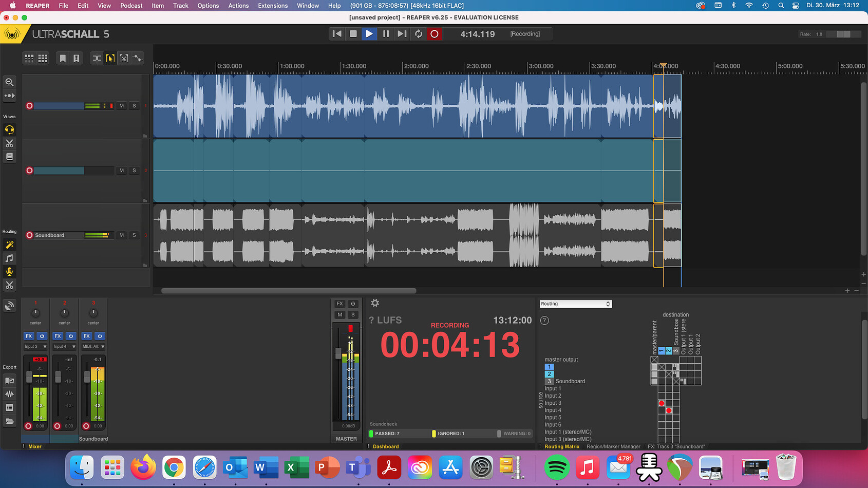The width and height of the screenshot is (868, 488).
Task: Jump to project end with transport button
Action: tap(402, 34)
